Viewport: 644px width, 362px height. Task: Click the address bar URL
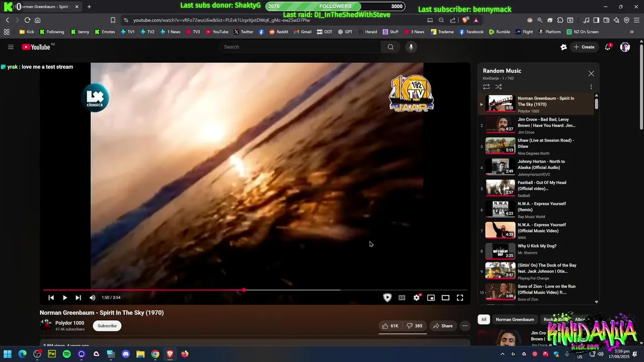pos(221,20)
